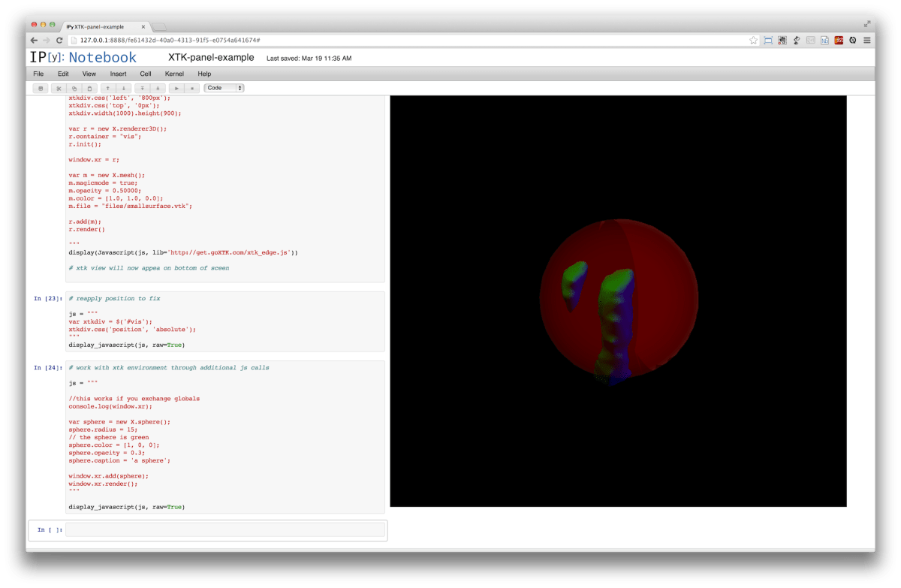Click the Evernote clipper extension icon

click(782, 40)
